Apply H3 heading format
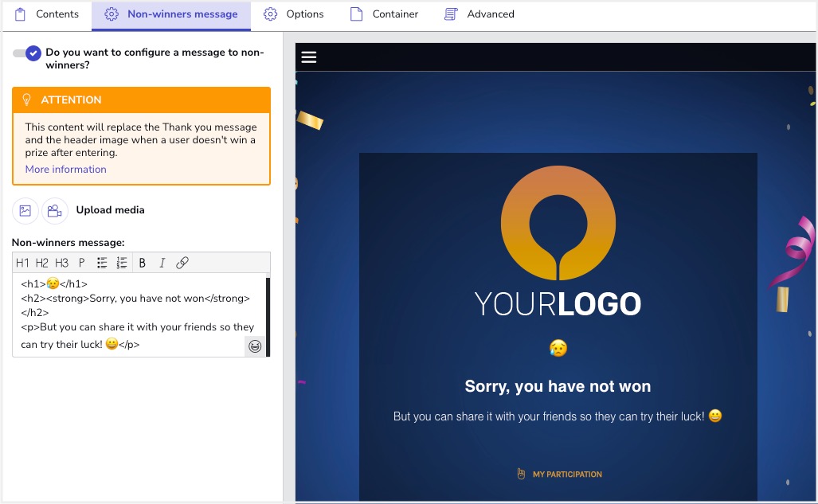 click(x=62, y=263)
